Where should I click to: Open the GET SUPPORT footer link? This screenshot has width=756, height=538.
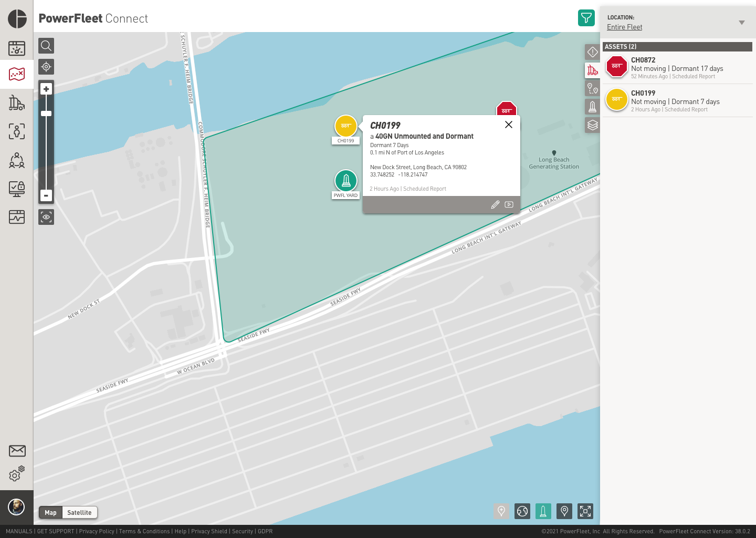[56, 532]
